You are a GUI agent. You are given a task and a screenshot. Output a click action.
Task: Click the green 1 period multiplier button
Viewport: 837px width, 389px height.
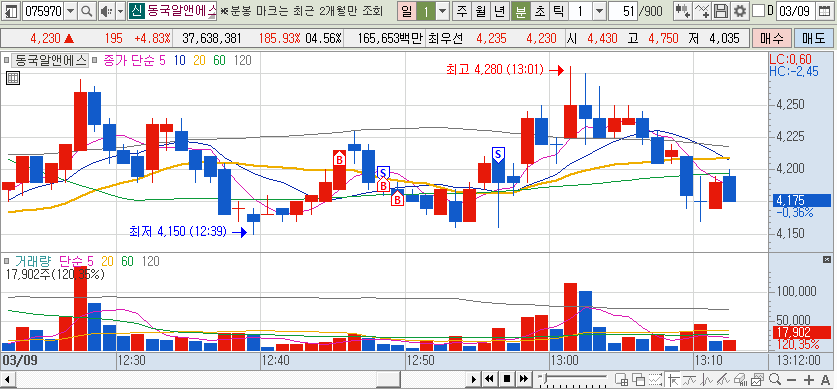[426, 10]
